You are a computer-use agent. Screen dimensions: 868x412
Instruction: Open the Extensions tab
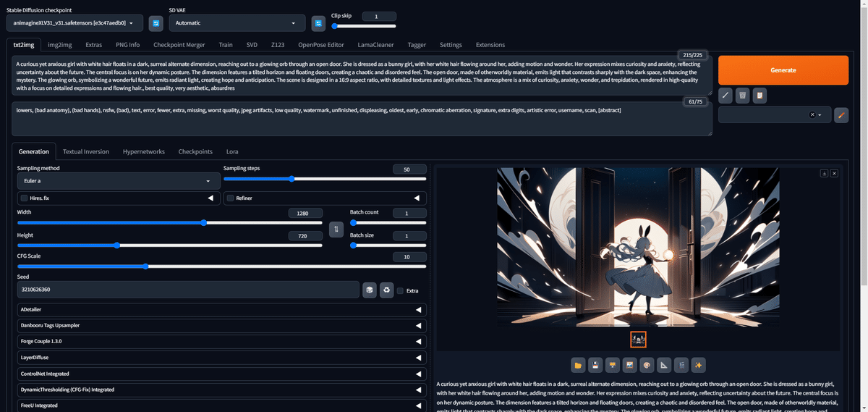[x=490, y=45]
